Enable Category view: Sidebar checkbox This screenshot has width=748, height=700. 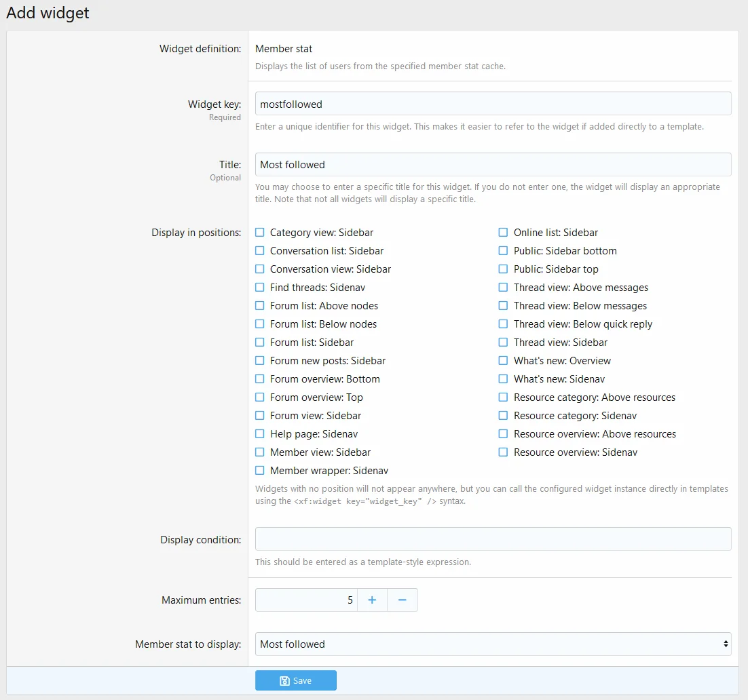[x=260, y=233]
